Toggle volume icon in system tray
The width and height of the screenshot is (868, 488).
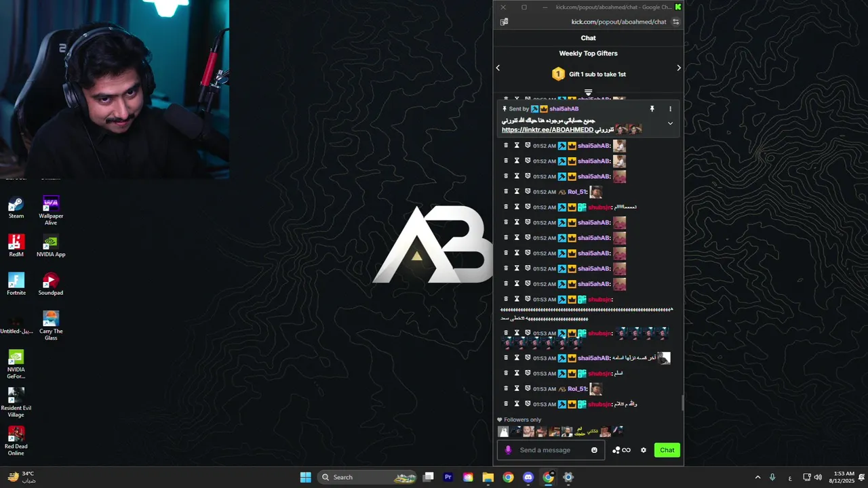(x=818, y=477)
